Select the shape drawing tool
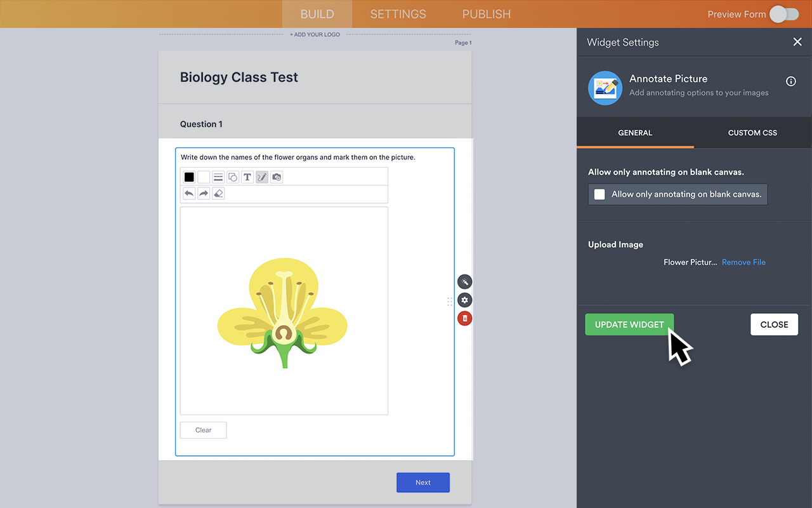 coord(232,177)
